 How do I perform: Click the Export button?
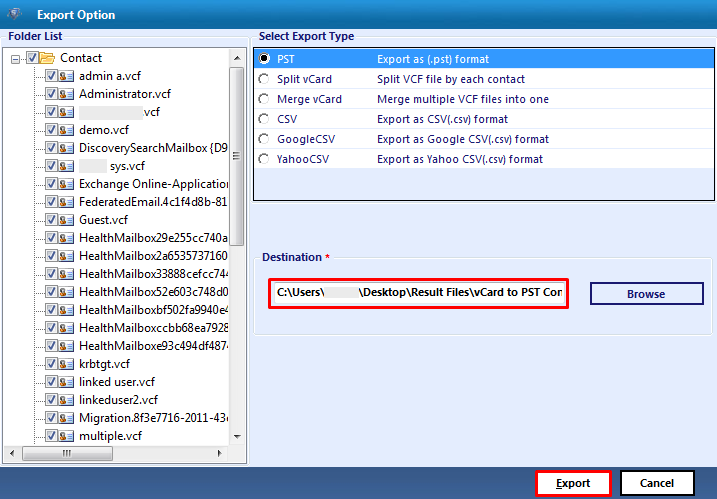[573, 483]
